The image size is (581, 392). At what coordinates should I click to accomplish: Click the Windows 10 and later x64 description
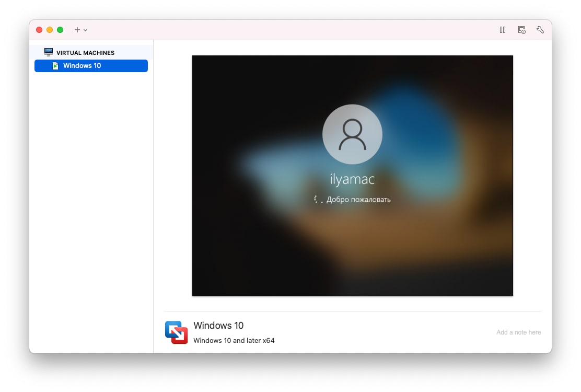[234, 340]
